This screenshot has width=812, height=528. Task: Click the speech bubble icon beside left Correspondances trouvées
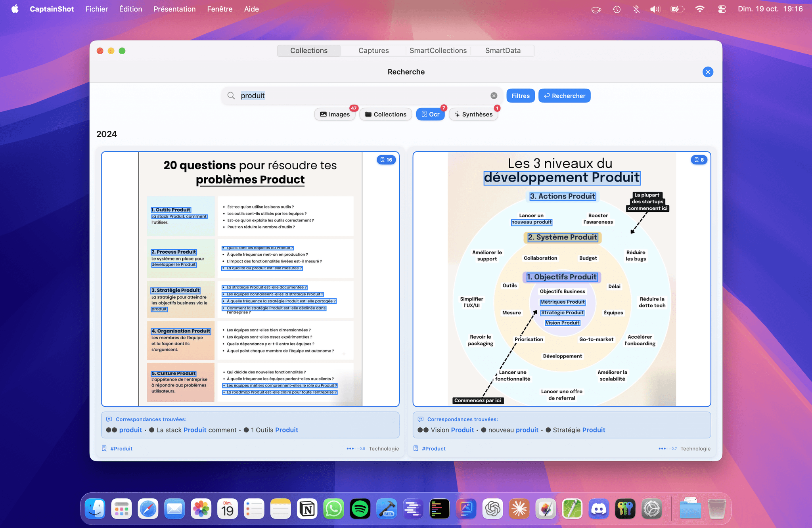[109, 419]
